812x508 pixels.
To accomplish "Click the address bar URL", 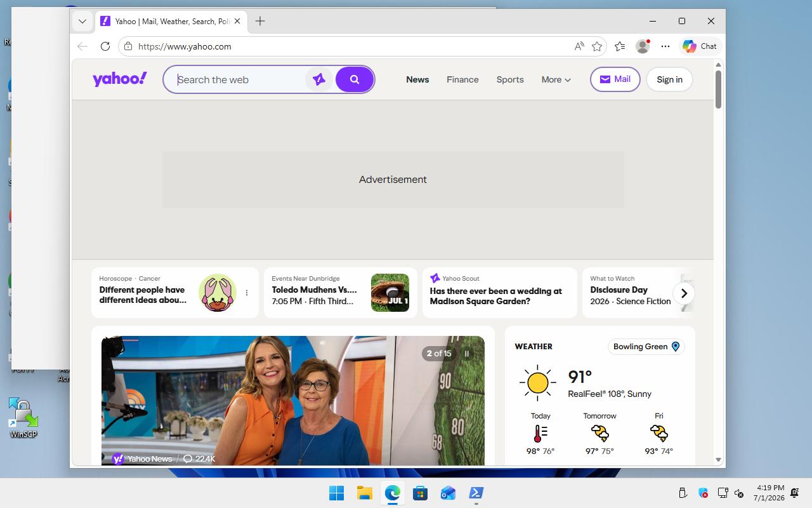I will (x=185, y=46).
